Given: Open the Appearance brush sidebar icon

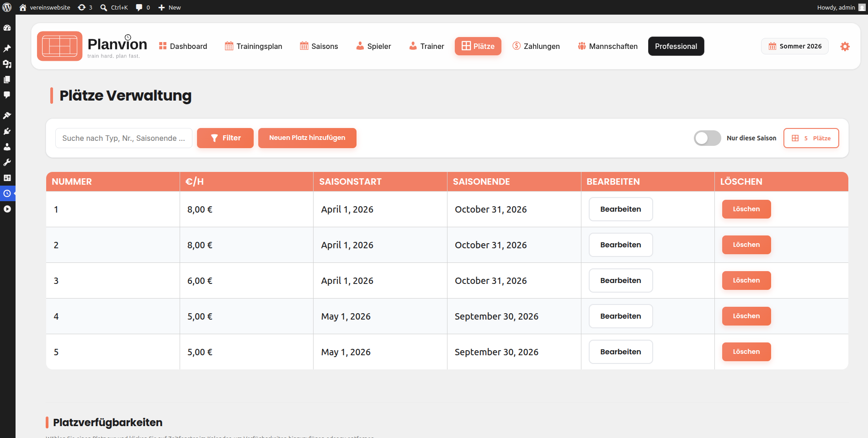Looking at the screenshot, I should (x=7, y=116).
